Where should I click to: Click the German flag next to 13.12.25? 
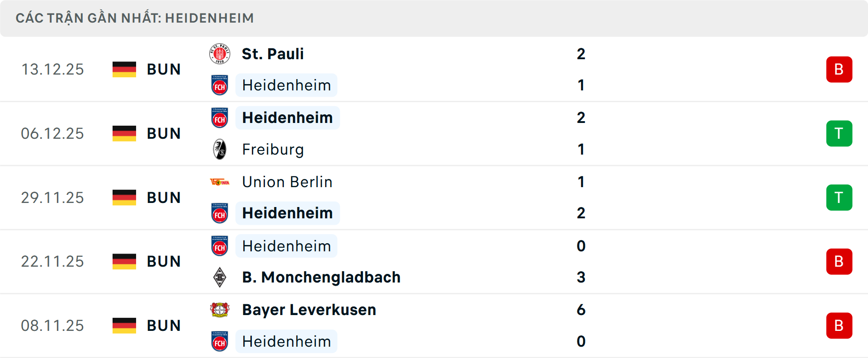(124, 69)
